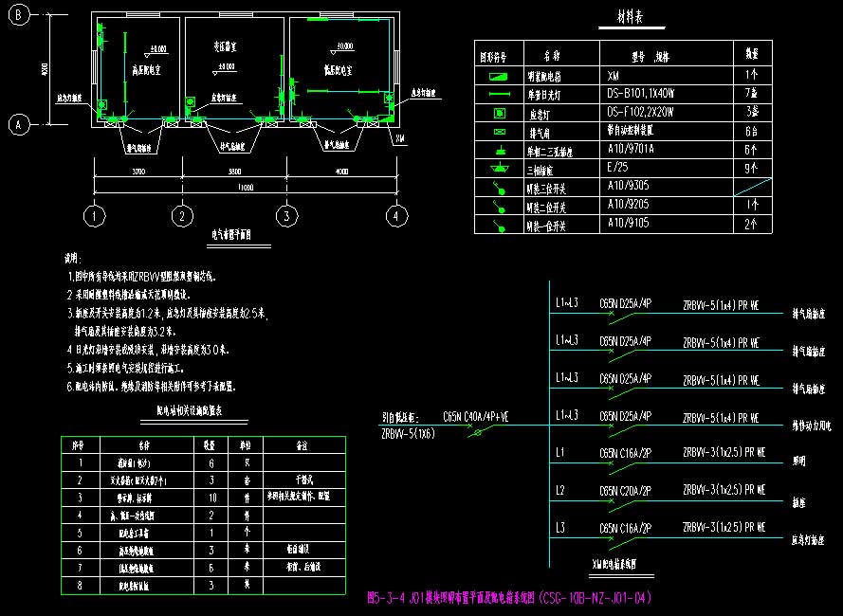Click the "C65N C16A/2P" label in the L3 row
The width and height of the screenshot is (843, 616).
[x=625, y=528]
